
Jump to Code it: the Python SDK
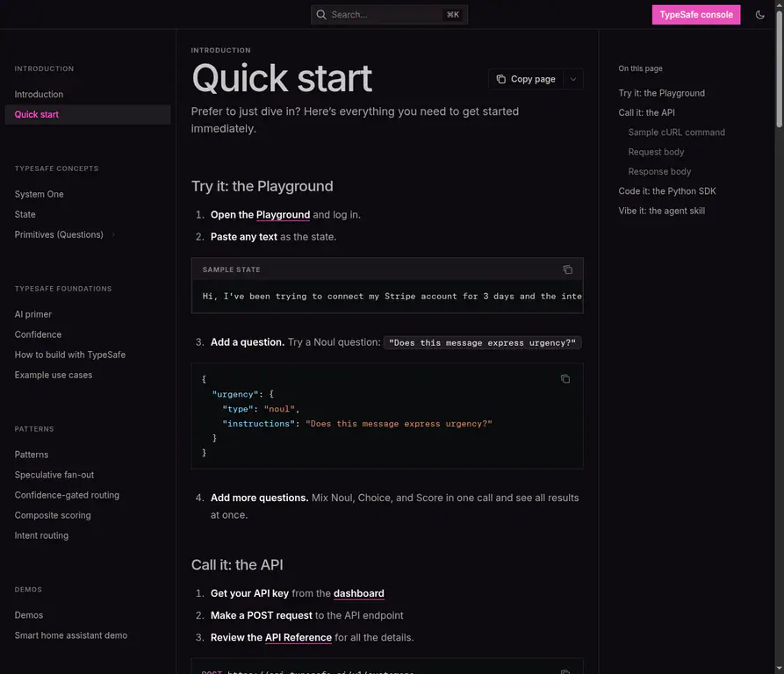tap(667, 190)
